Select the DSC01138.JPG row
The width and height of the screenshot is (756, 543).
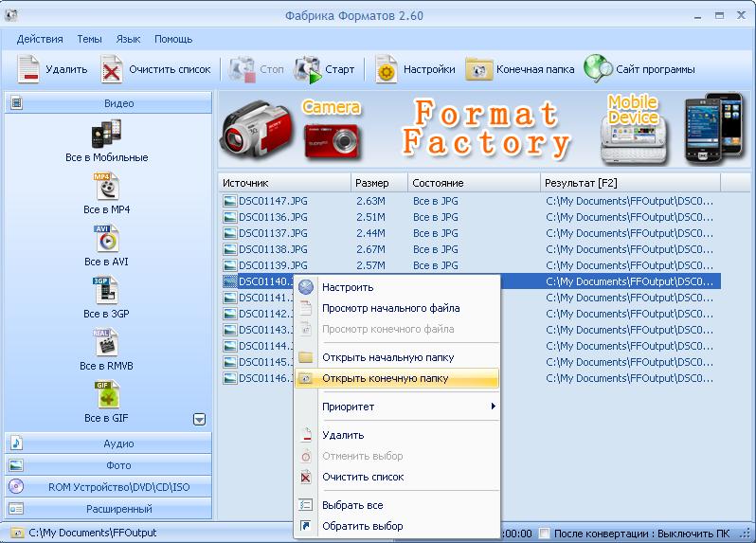470,249
